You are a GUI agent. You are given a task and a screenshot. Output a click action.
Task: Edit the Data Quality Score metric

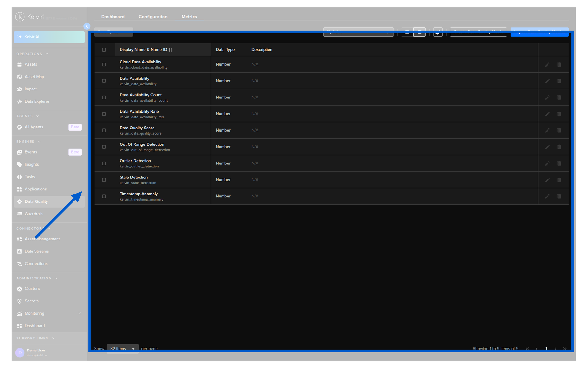point(547,130)
